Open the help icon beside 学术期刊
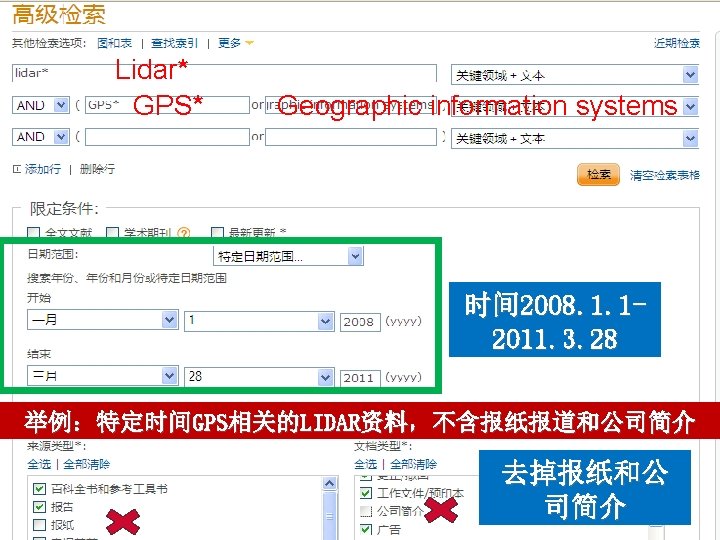This screenshot has height=540, width=720. (x=184, y=233)
